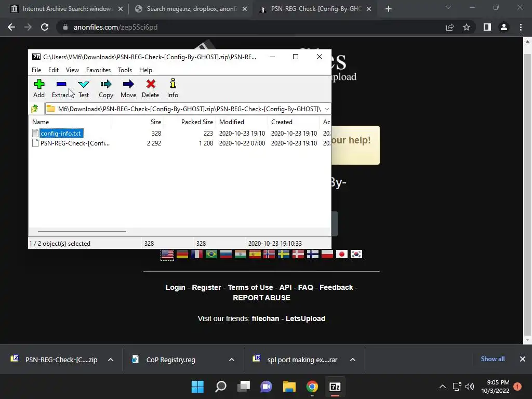
Task: Switch to Search mega.nz tab
Action: pyautogui.click(x=191, y=9)
